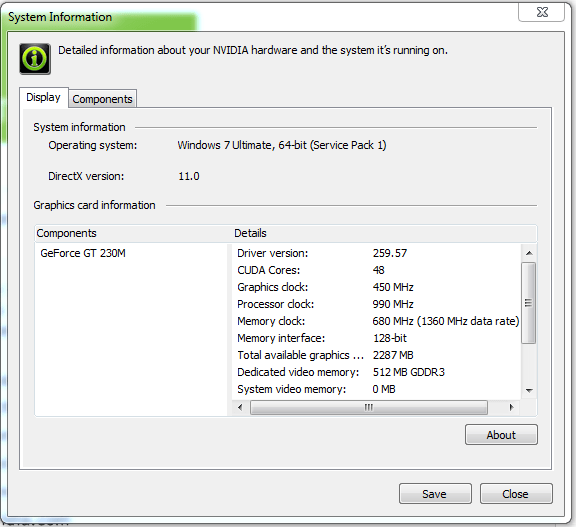The width and height of the screenshot is (576, 527).
Task: Save the system information
Action: [x=435, y=494]
